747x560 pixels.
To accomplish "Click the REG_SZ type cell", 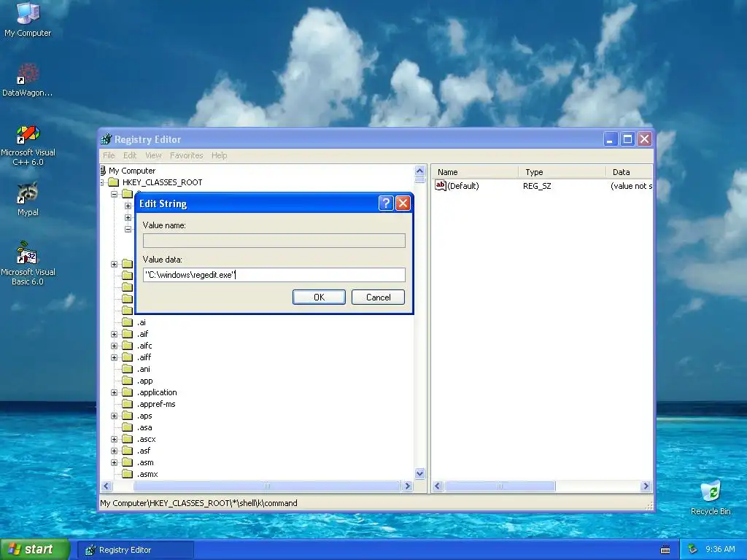I will [537, 186].
